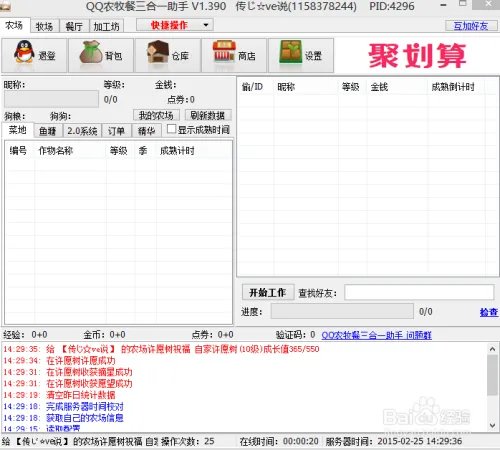This screenshot has height=450, width=500.
Task: Click the 聚划算 red banner
Action: (x=417, y=56)
